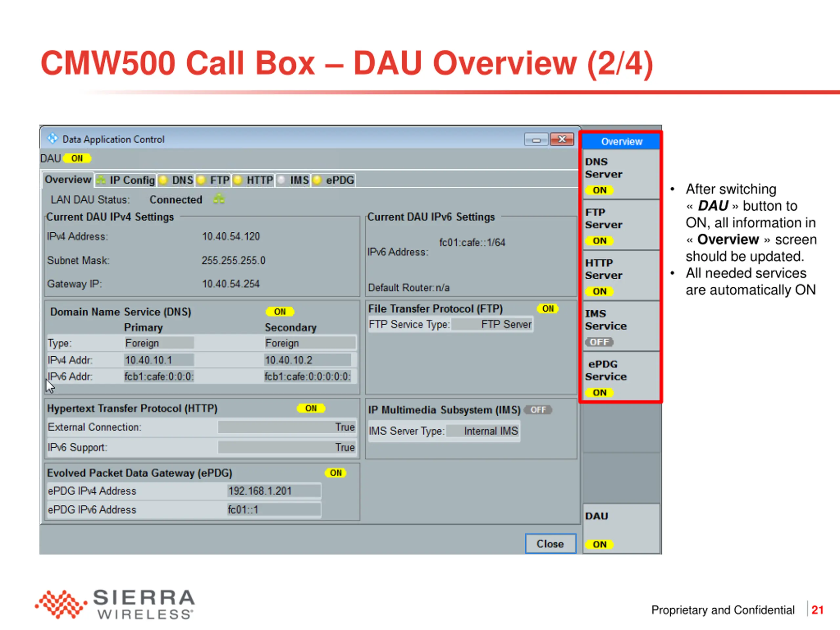The height and width of the screenshot is (630, 840).
Task: Click the yellow status indicator on FTP tab
Action: pos(201,180)
